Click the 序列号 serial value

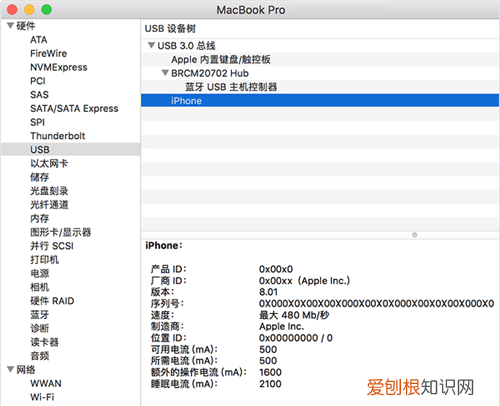[x=376, y=303]
